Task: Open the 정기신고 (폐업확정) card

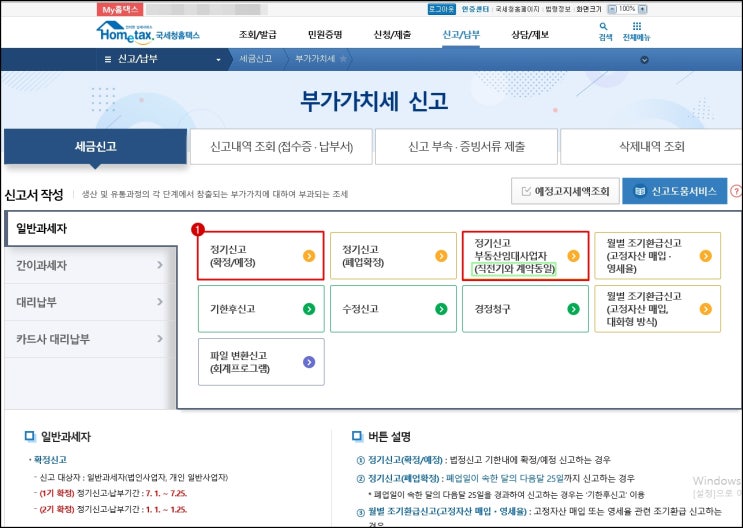Action: point(393,256)
